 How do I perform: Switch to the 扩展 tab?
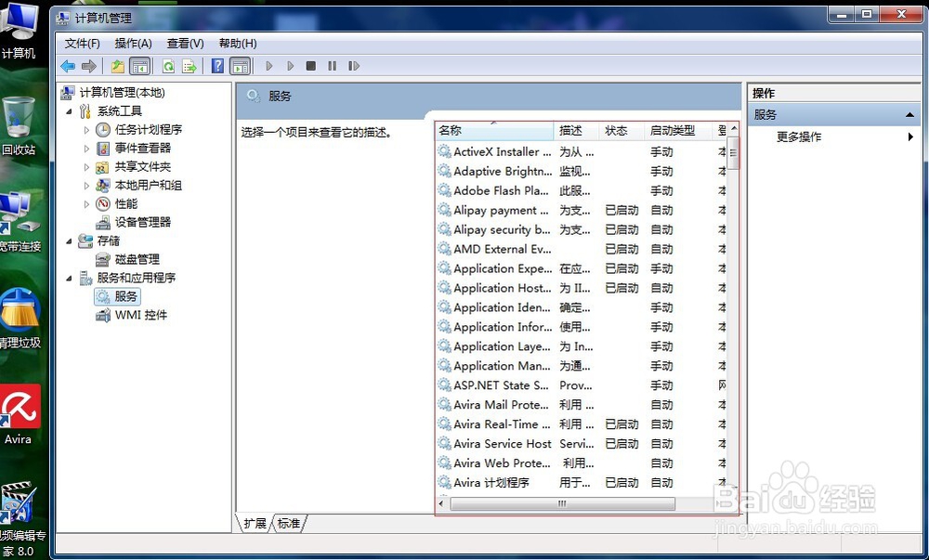coord(255,523)
